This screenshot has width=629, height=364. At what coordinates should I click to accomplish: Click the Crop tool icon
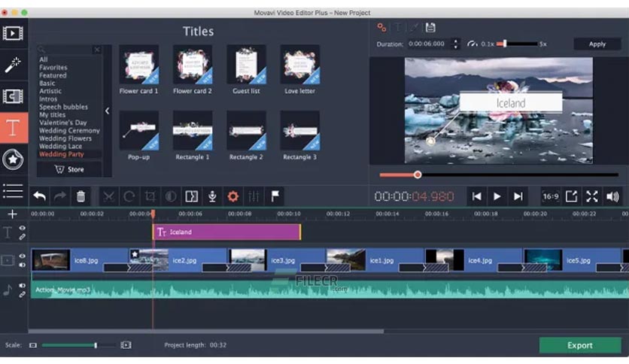click(150, 196)
